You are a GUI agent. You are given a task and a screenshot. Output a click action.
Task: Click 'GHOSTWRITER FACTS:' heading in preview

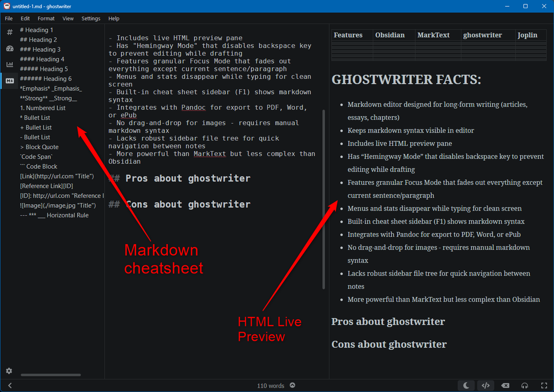[x=406, y=79]
